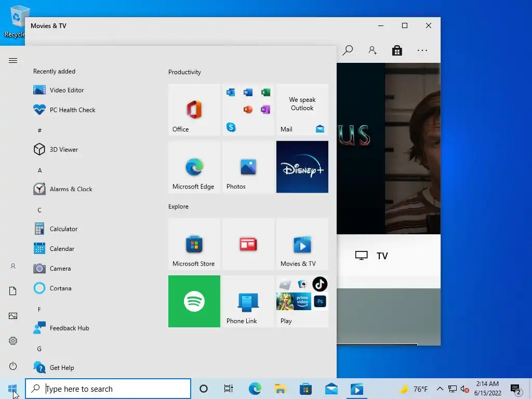Open the Phone Link tile
532x399 pixels.
(x=248, y=301)
